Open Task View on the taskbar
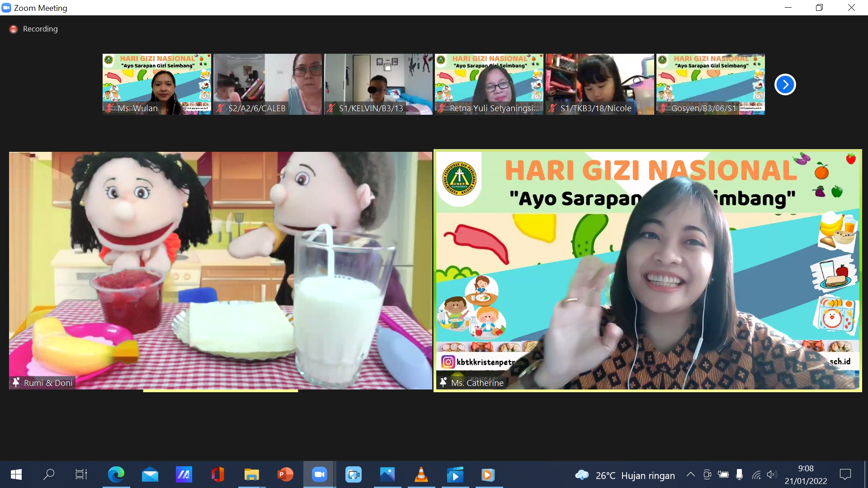Screen dimensions: 868x488 81,474
